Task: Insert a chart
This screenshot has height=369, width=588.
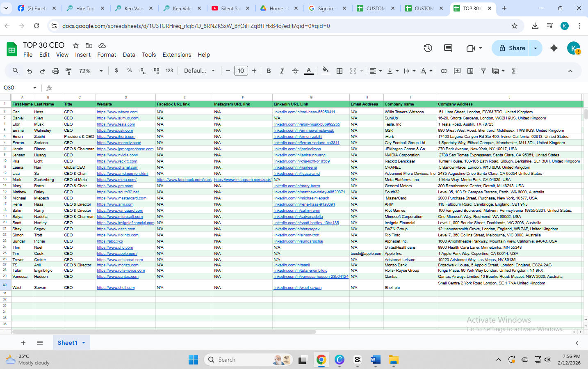Action: pos(470,71)
